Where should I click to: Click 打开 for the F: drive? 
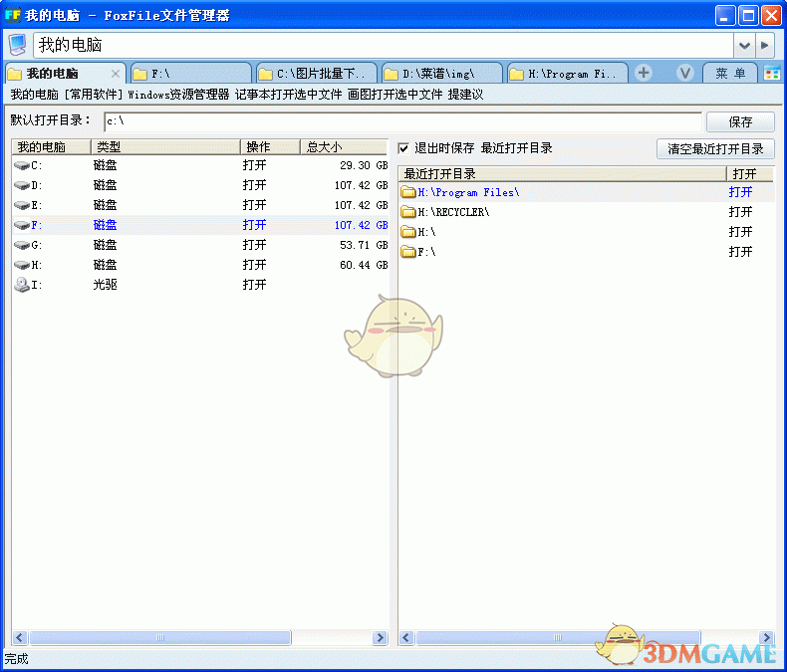(x=254, y=225)
